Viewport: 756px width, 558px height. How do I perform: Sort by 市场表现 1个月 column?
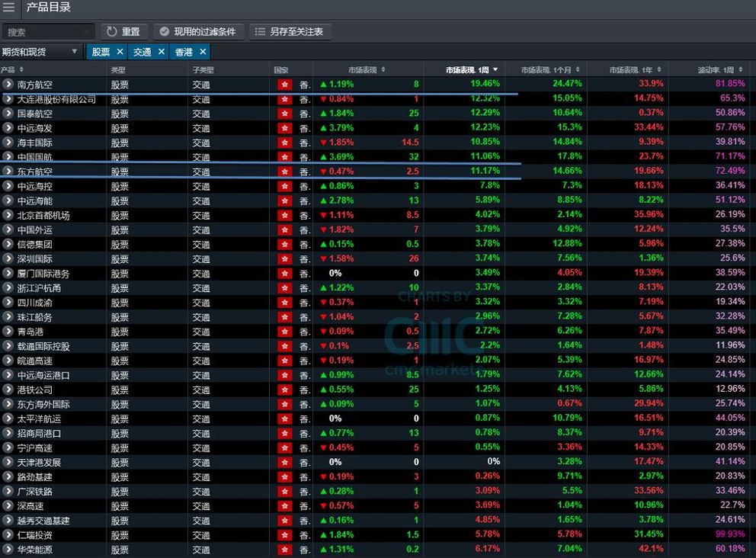pyautogui.click(x=550, y=70)
